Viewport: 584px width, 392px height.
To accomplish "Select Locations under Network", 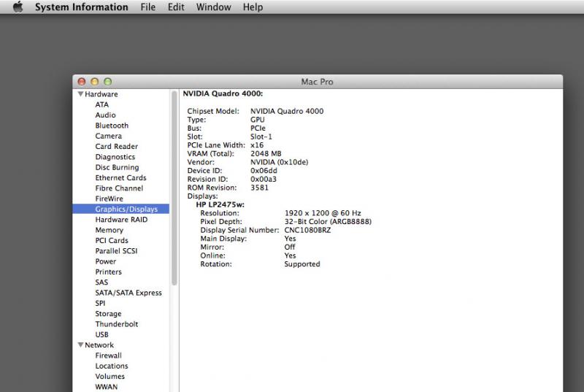I will [112, 366].
